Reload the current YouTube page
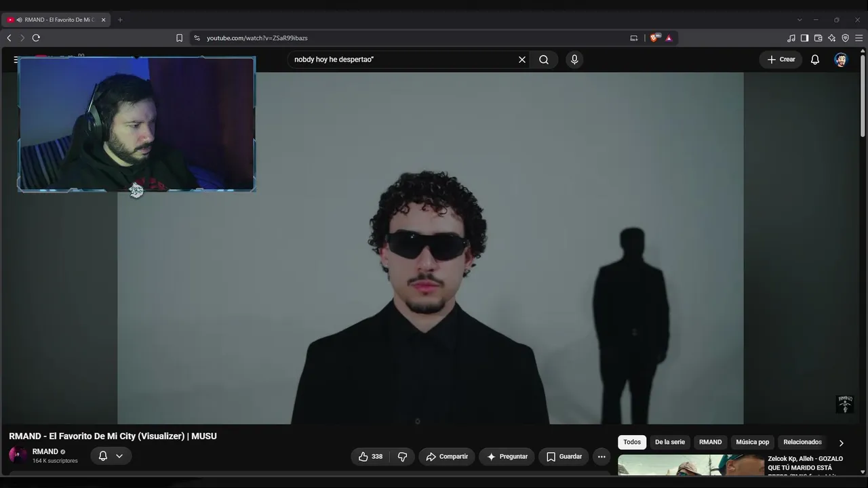The height and width of the screenshot is (488, 868). (x=36, y=38)
